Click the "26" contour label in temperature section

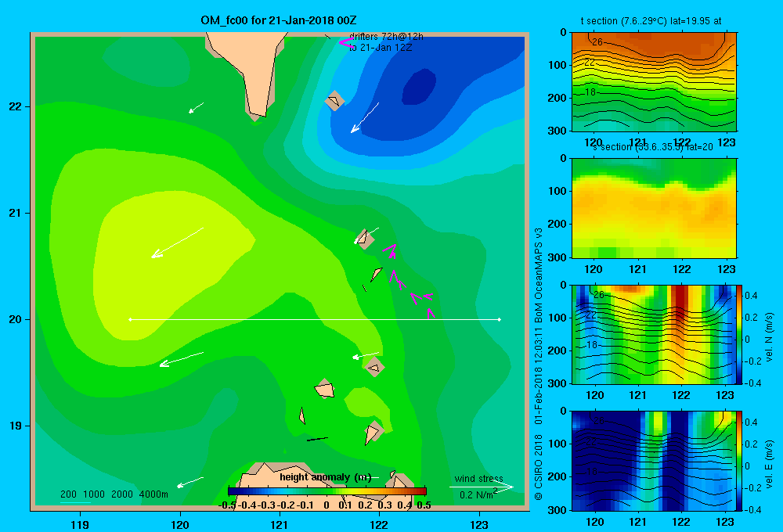597,42
